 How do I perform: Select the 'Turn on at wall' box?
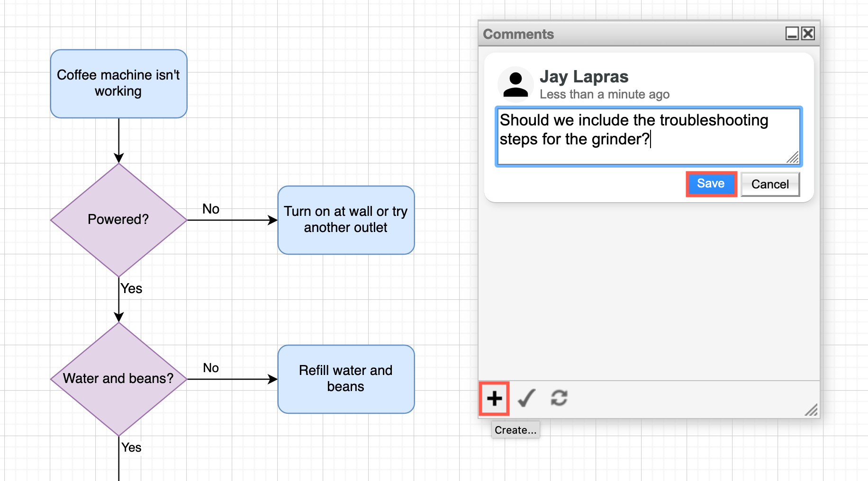(x=345, y=219)
